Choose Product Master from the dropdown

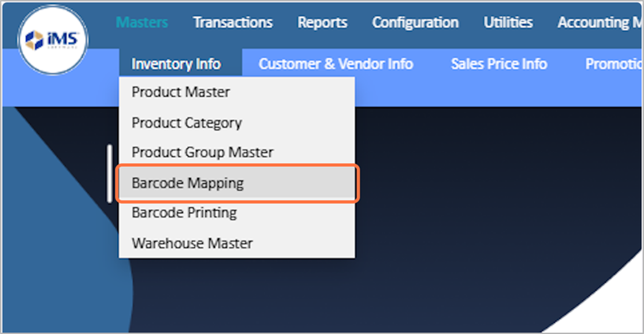tap(181, 92)
